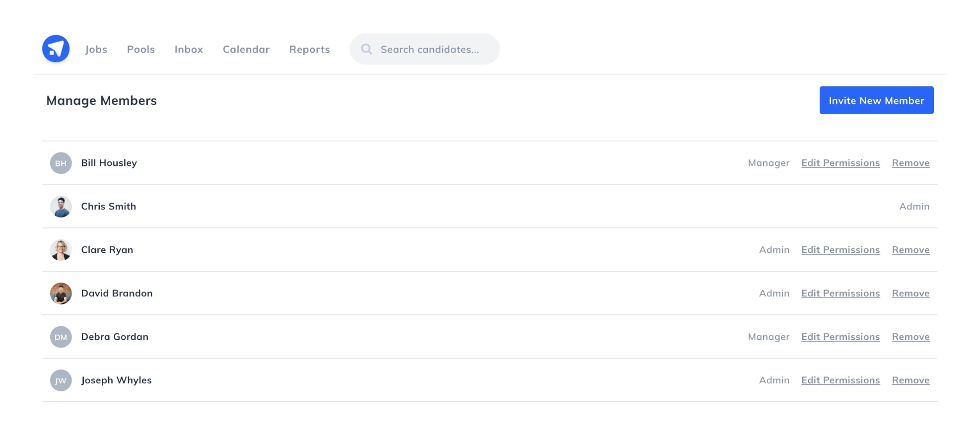
Task: Remove Debra Gordan from members
Action: point(910,337)
